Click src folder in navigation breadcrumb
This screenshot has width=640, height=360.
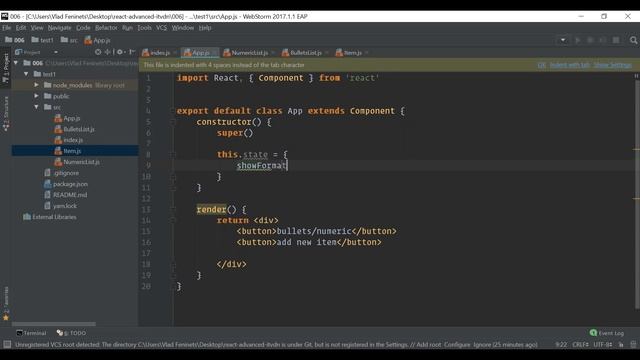69,40
